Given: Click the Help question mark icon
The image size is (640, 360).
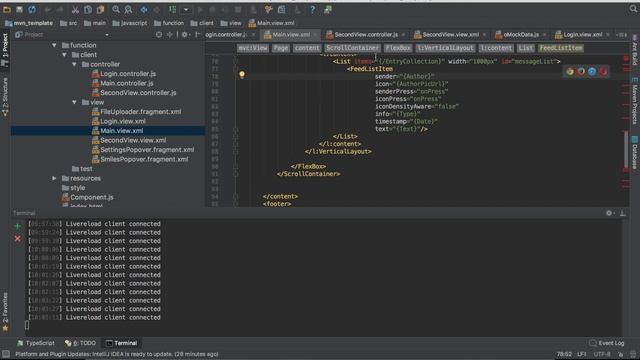Looking at the screenshot, I should coord(312,9).
